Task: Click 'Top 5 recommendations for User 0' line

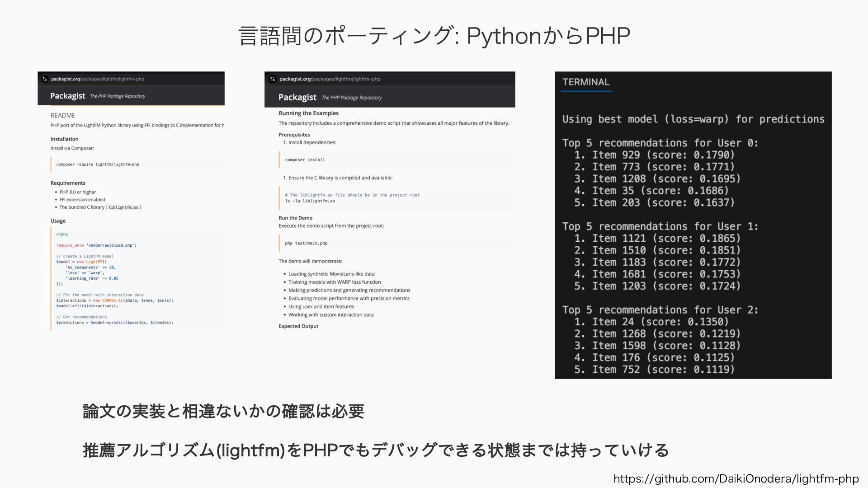Action: pyautogui.click(x=660, y=143)
